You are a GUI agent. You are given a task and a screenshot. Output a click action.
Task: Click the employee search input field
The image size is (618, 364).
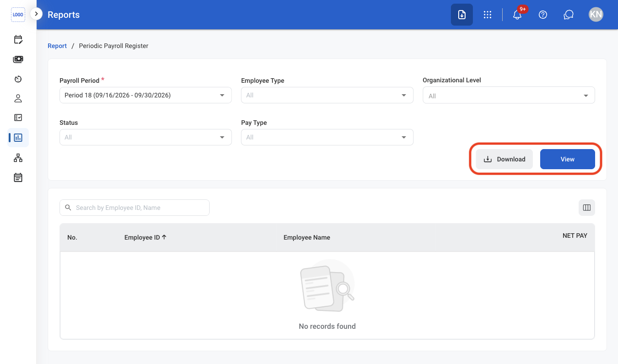[135, 208]
